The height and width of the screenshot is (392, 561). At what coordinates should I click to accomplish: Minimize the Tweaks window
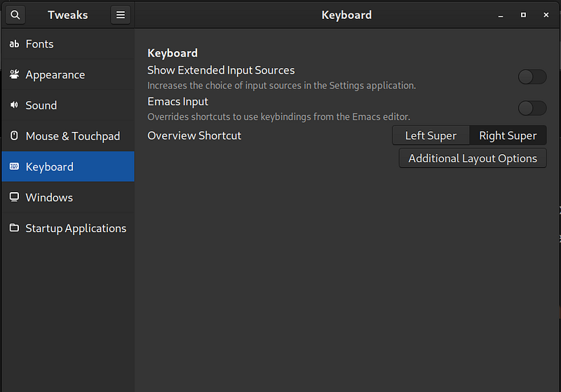point(501,15)
